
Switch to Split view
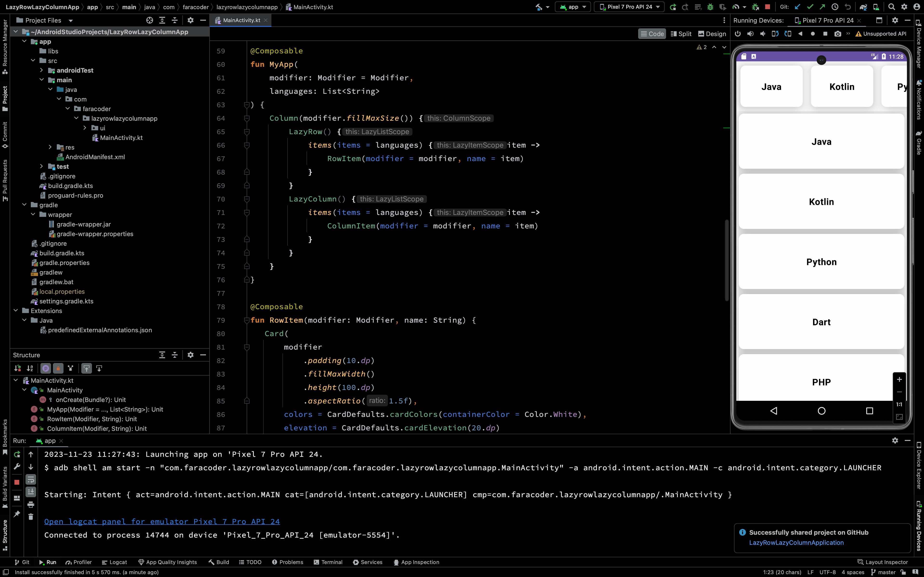pyautogui.click(x=681, y=34)
